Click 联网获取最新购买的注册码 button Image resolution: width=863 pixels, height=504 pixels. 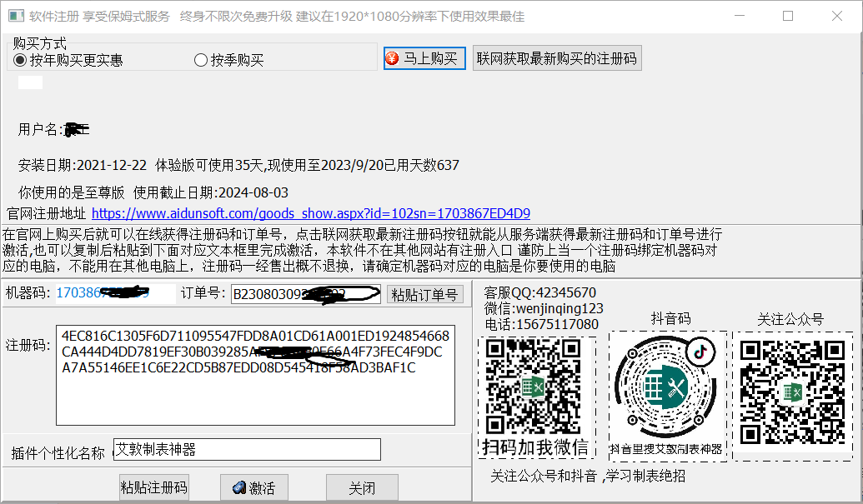556,58
